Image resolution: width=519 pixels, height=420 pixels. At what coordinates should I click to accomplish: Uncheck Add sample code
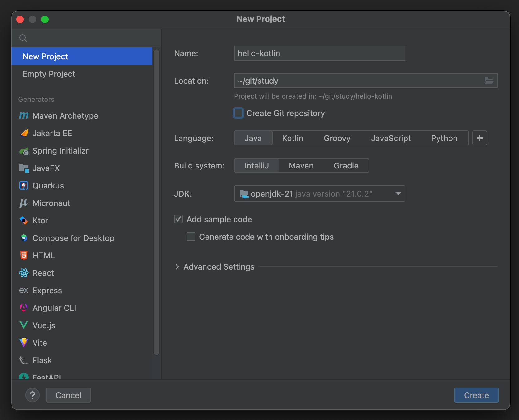(x=178, y=219)
